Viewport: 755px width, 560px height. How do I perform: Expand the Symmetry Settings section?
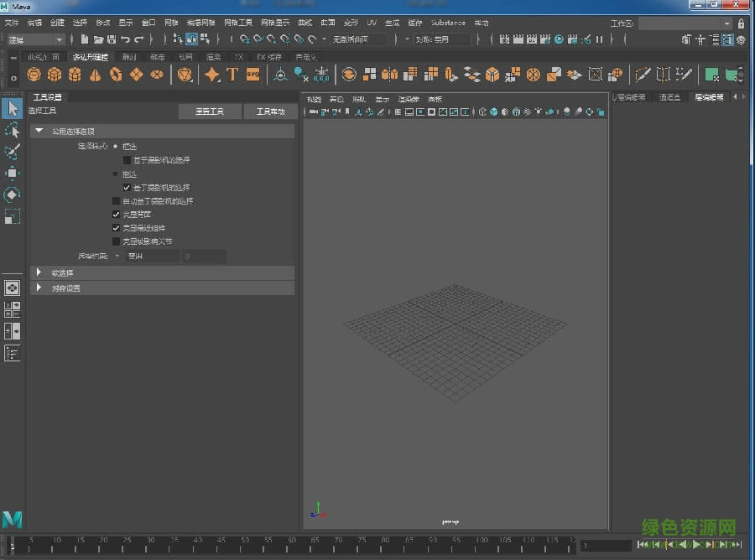(39, 288)
